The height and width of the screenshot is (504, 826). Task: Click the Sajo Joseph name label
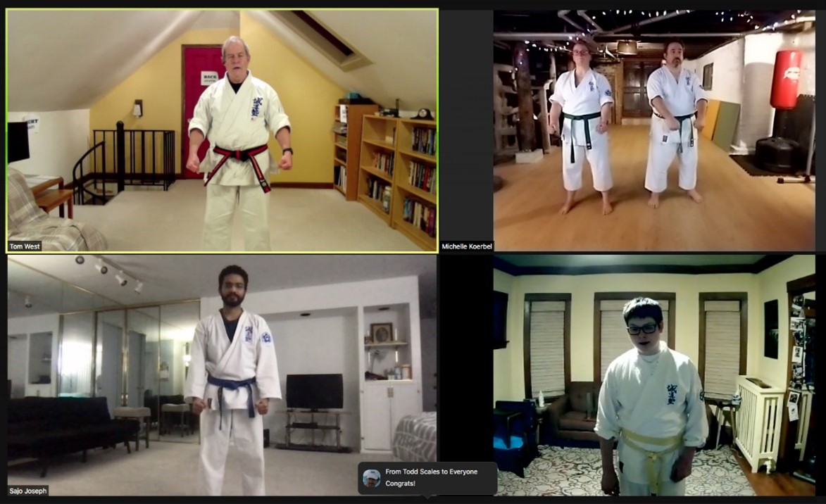pyautogui.click(x=28, y=491)
